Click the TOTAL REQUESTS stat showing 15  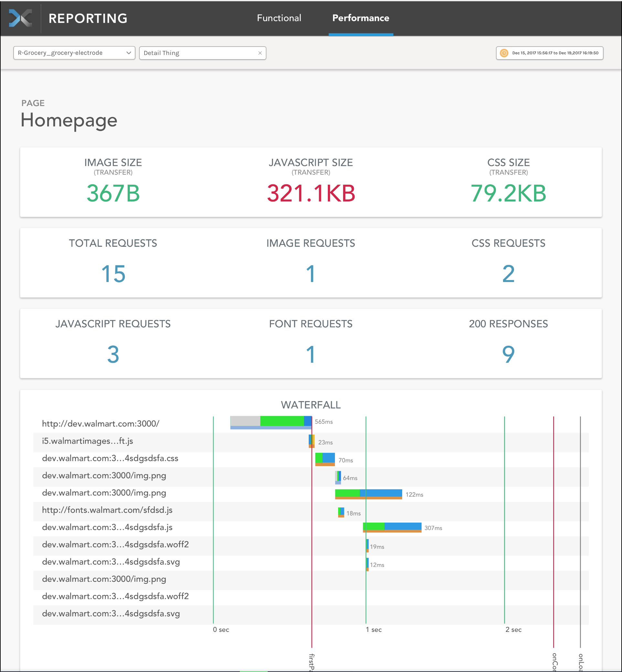point(113,273)
